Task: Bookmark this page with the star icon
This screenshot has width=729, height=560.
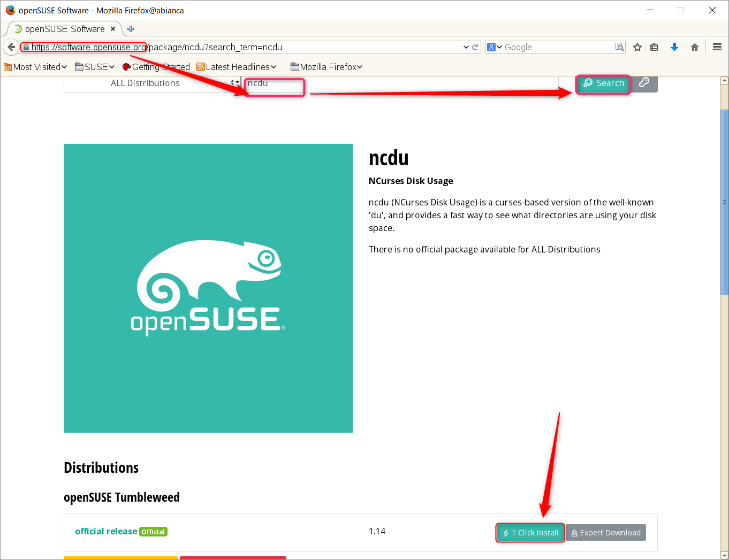Action: click(x=637, y=47)
